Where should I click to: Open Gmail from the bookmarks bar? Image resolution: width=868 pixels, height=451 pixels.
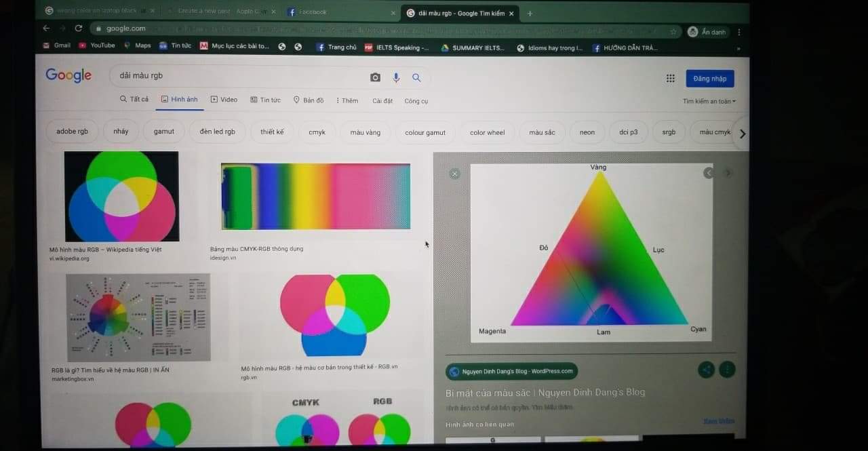tap(56, 45)
